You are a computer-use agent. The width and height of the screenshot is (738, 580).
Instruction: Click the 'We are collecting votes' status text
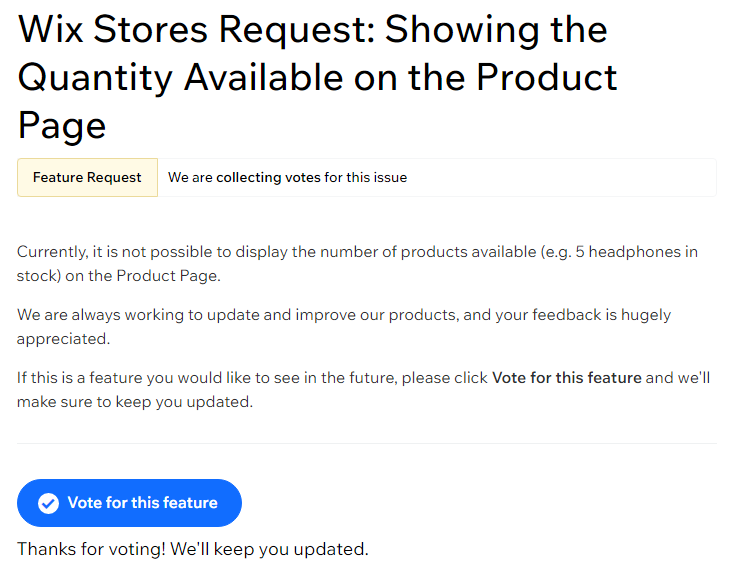[288, 177]
